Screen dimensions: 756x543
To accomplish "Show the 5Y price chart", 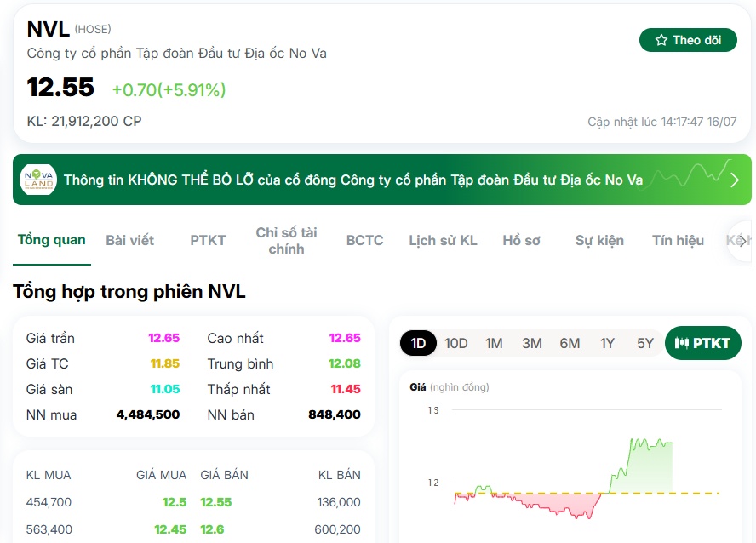I will point(645,343).
